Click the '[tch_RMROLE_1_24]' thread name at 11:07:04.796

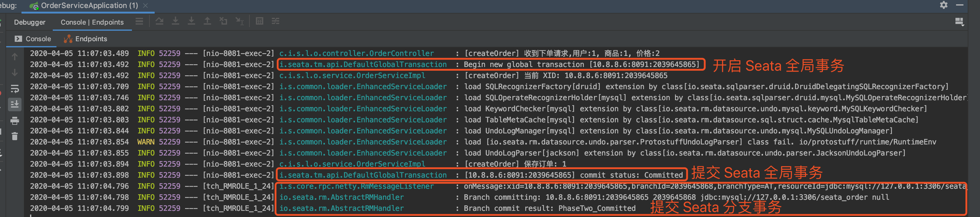(x=238, y=186)
